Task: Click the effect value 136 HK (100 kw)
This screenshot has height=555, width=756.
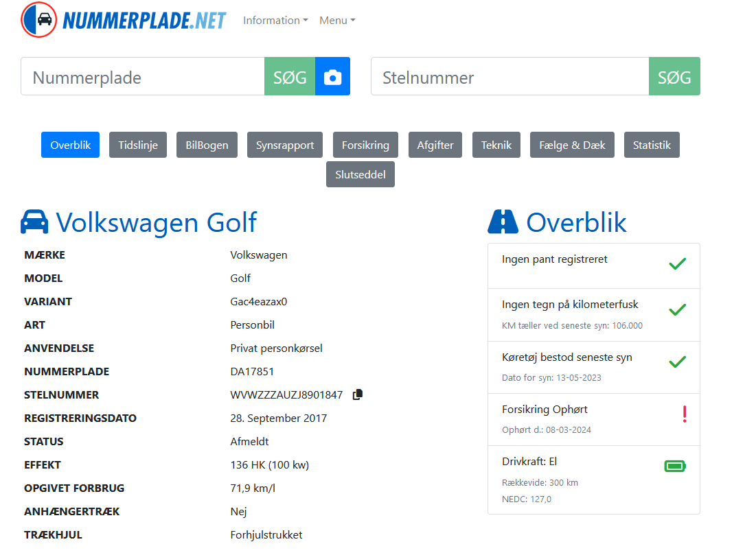Action: click(270, 465)
